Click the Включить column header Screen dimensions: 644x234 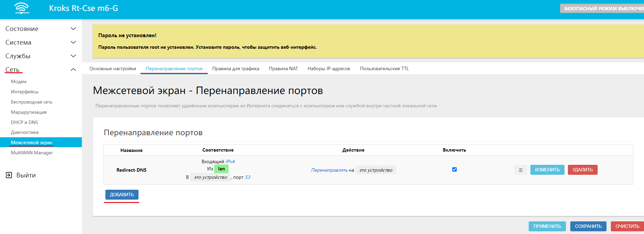click(x=454, y=150)
